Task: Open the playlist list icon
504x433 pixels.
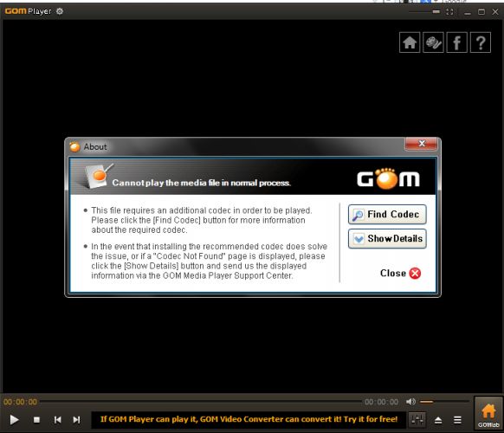Action: [457, 420]
